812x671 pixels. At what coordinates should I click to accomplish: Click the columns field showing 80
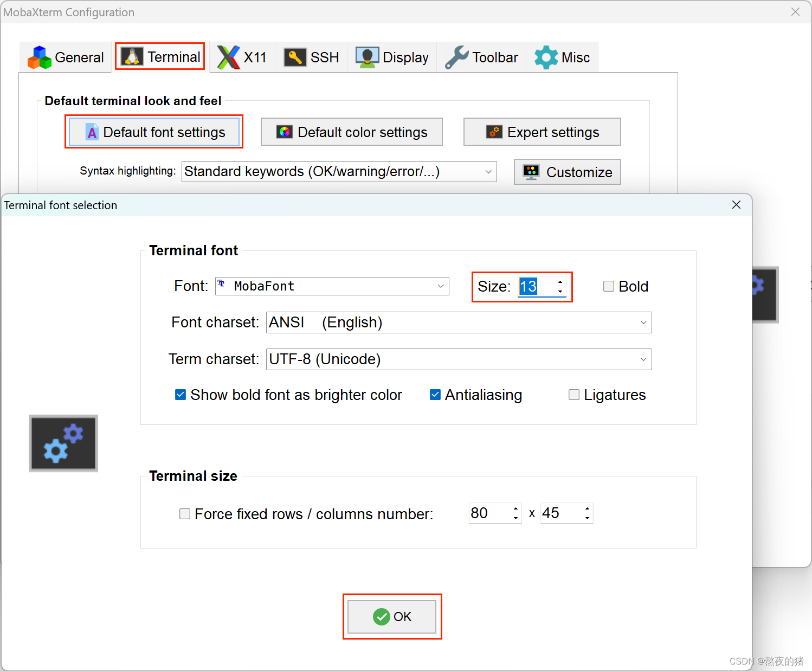[489, 513]
